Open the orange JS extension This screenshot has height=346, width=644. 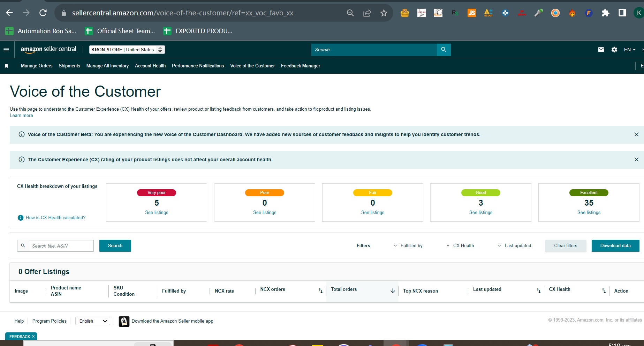[x=472, y=13]
